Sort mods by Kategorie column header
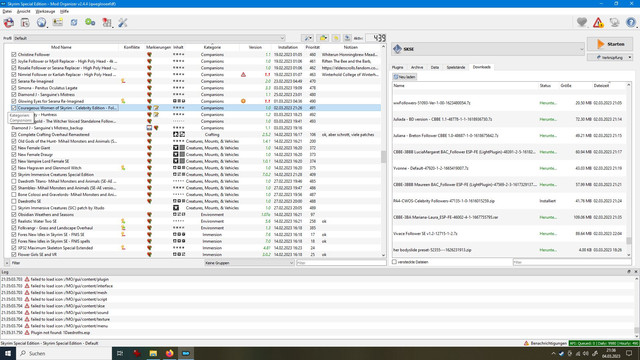Image resolution: width=640 pixels, height=360 pixels. click(212, 47)
